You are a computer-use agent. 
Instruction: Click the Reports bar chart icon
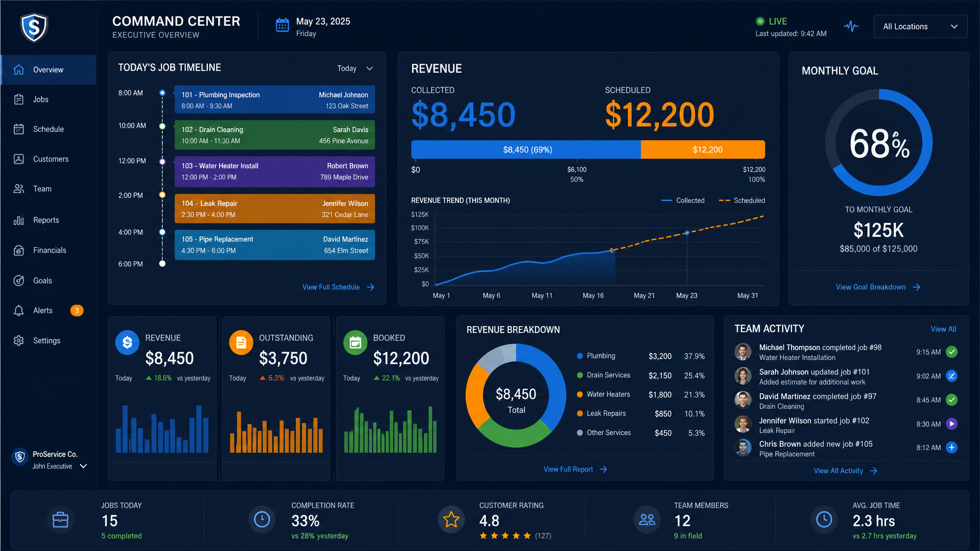(19, 220)
